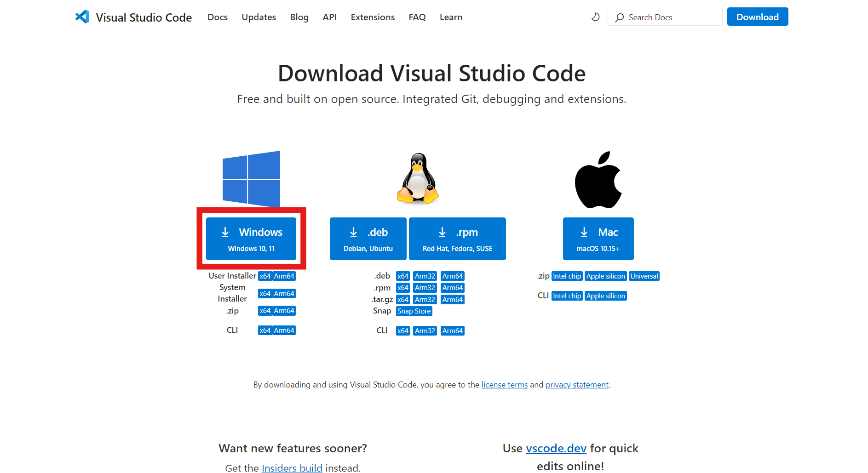Image resolution: width=868 pixels, height=473 pixels.
Task: Click the Apple logo image
Action: (598, 180)
